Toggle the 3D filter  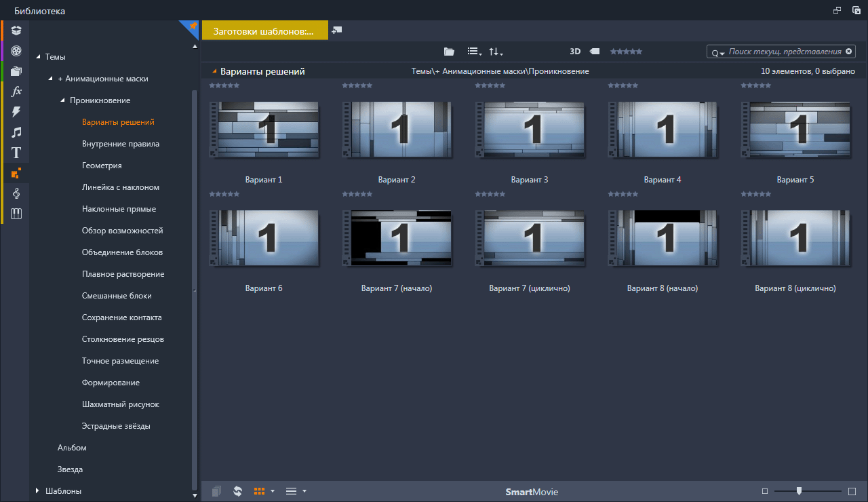pyautogui.click(x=575, y=52)
